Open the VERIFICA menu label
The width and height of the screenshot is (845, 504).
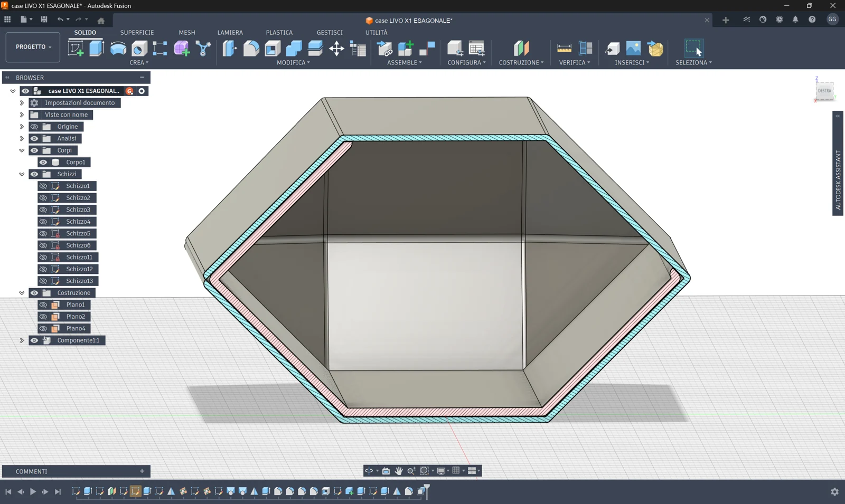[x=575, y=62]
